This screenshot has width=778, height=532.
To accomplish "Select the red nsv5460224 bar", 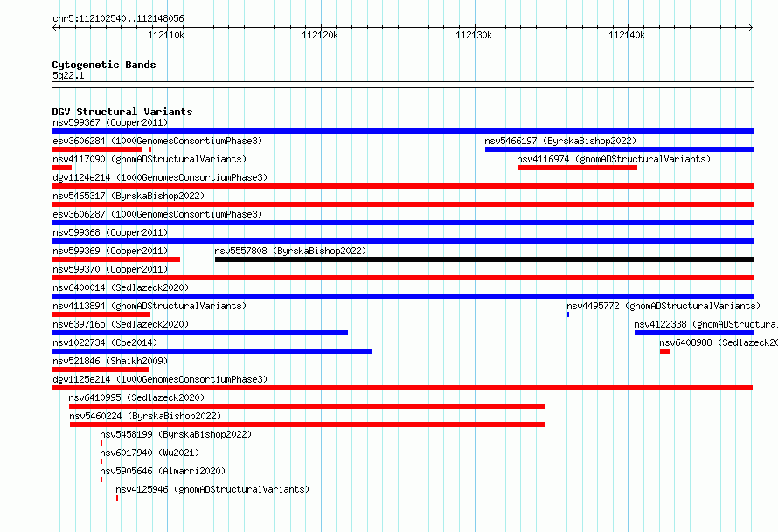I will [x=308, y=425].
